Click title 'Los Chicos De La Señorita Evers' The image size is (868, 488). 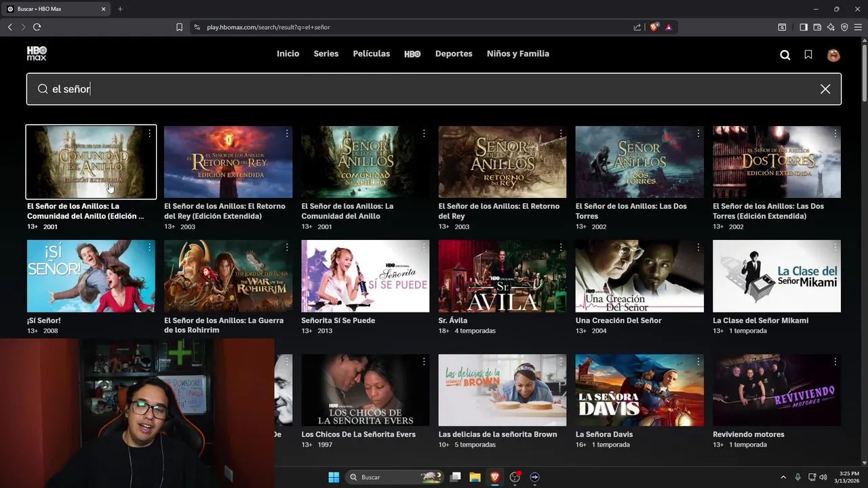[x=358, y=434]
